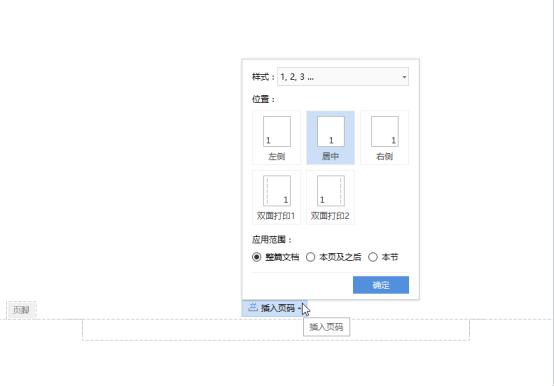Open the 样式 number format dropdown

343,77
